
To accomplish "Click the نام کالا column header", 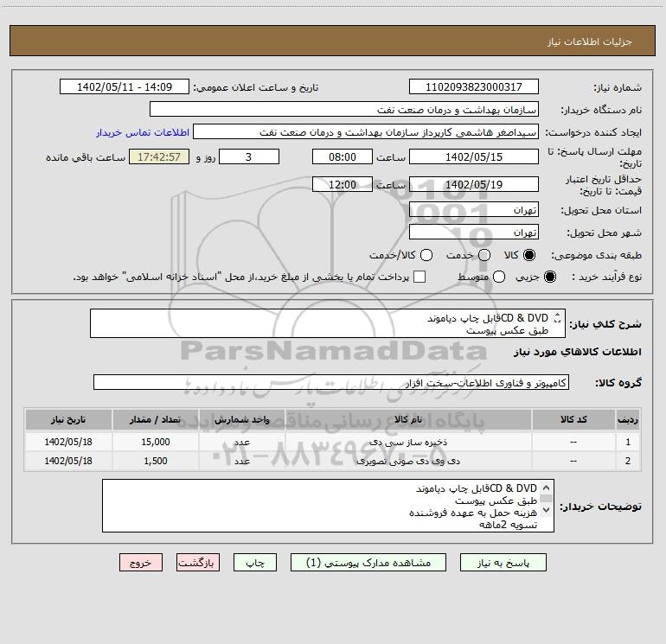I will [x=408, y=419].
